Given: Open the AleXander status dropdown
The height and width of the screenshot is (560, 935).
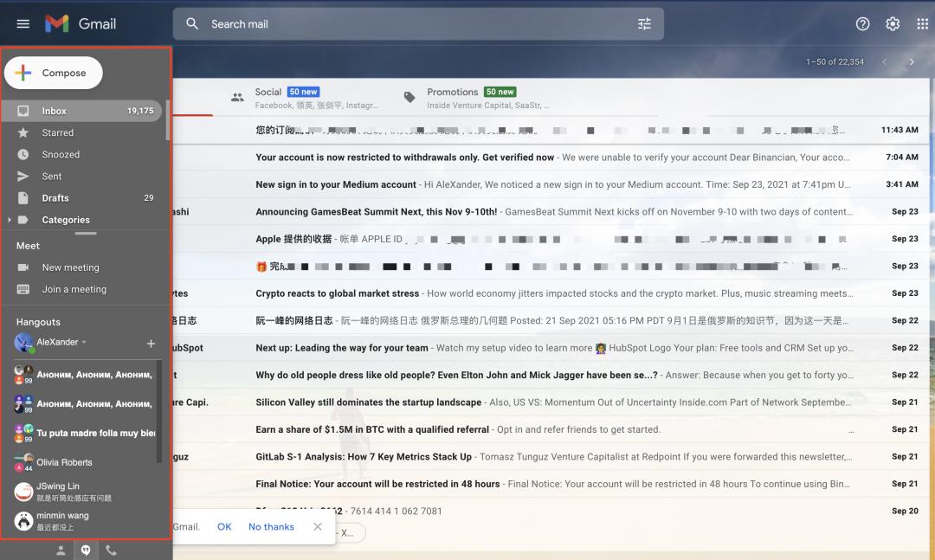Looking at the screenshot, I should tap(84, 343).
